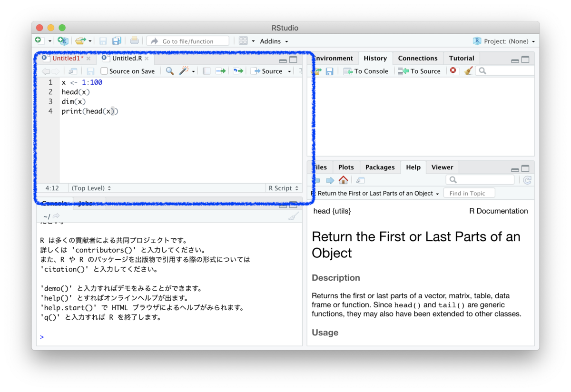The height and width of the screenshot is (392, 571).
Task: Focus the Go to file/function field
Action: 188,41
